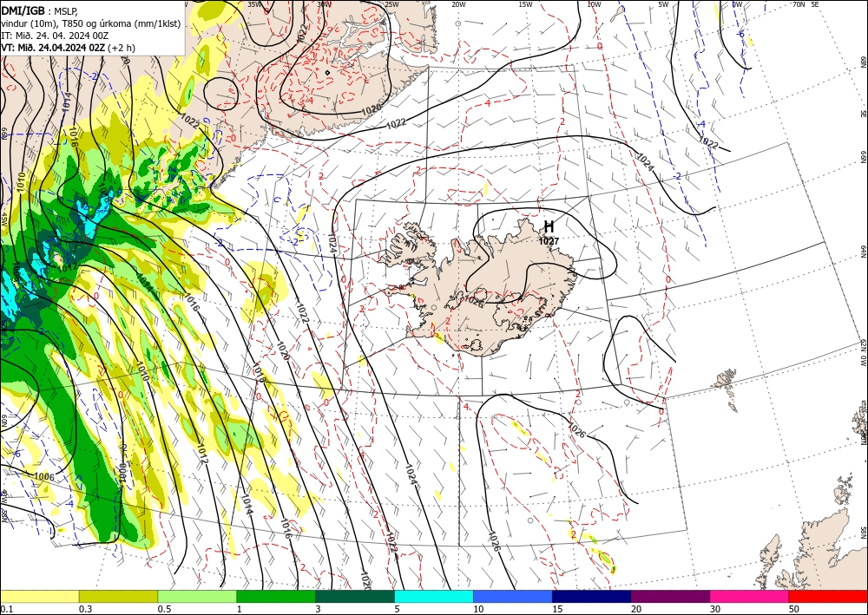Click the 'DMI/IGB : MSLP,' title text

pyautogui.click(x=40, y=10)
